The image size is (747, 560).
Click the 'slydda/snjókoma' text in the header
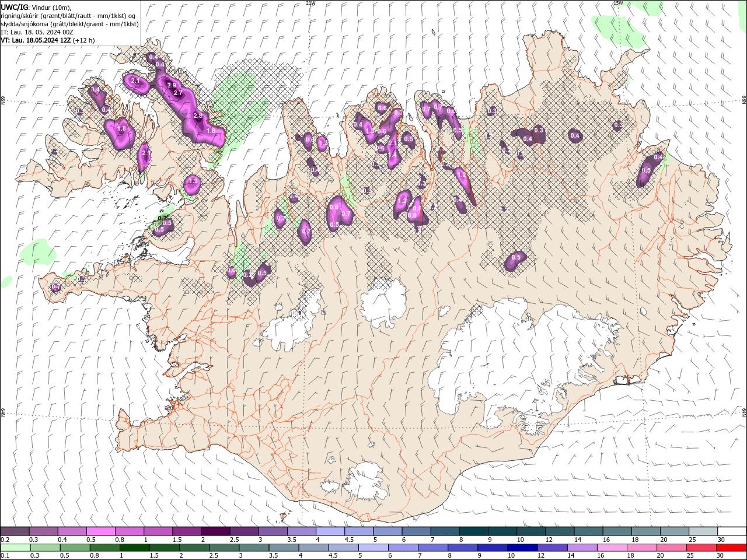pos(25,24)
